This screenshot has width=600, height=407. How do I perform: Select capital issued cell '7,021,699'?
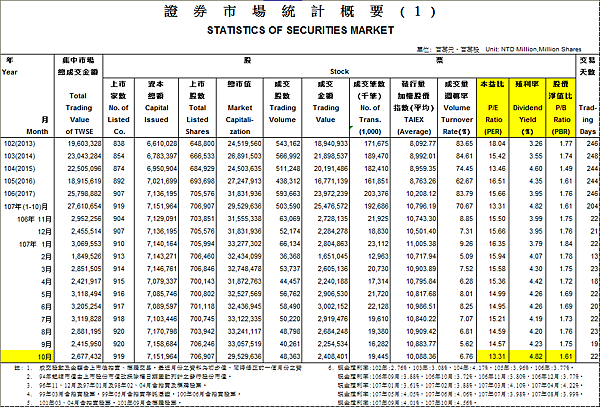pos(162,181)
